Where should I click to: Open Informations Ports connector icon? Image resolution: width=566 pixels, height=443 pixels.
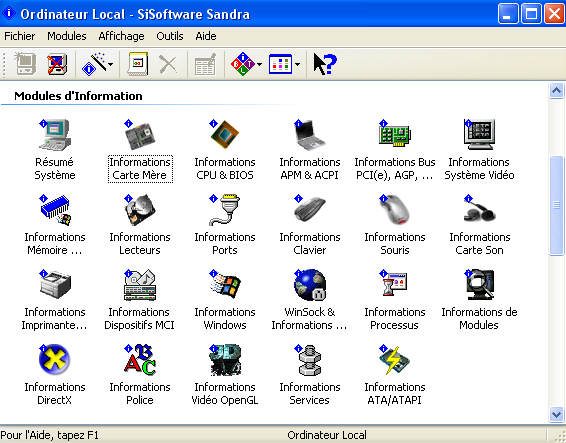click(225, 210)
